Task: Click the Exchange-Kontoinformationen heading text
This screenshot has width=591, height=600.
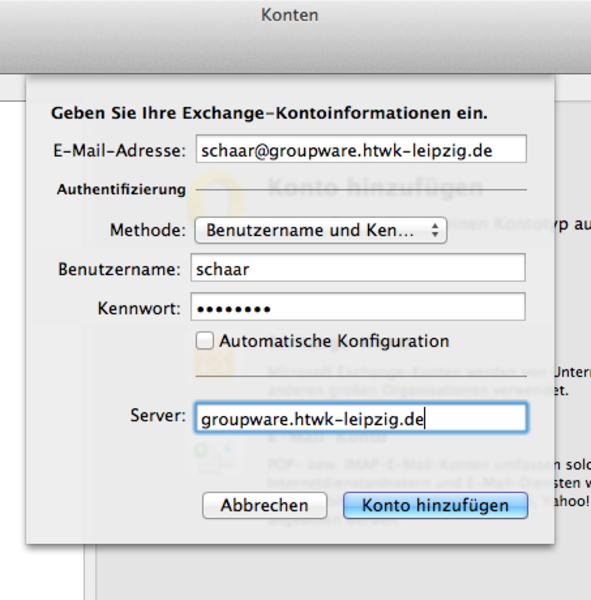Action: [x=269, y=113]
